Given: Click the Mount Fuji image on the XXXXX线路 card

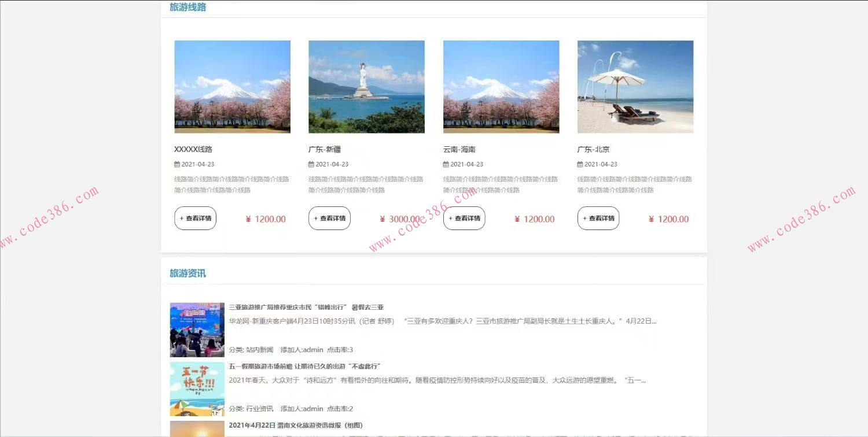Looking at the screenshot, I should (x=232, y=87).
